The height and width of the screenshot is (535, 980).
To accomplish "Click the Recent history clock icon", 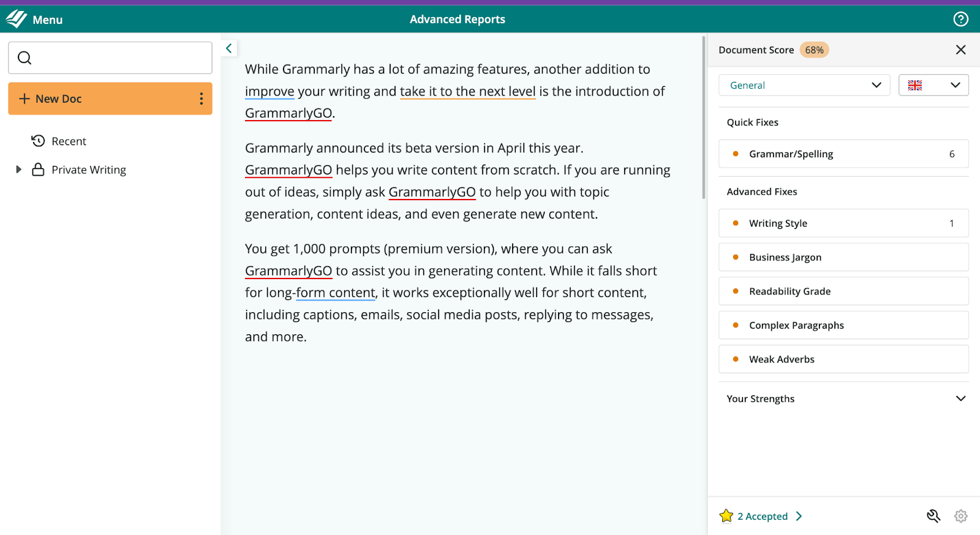I will coord(38,141).
